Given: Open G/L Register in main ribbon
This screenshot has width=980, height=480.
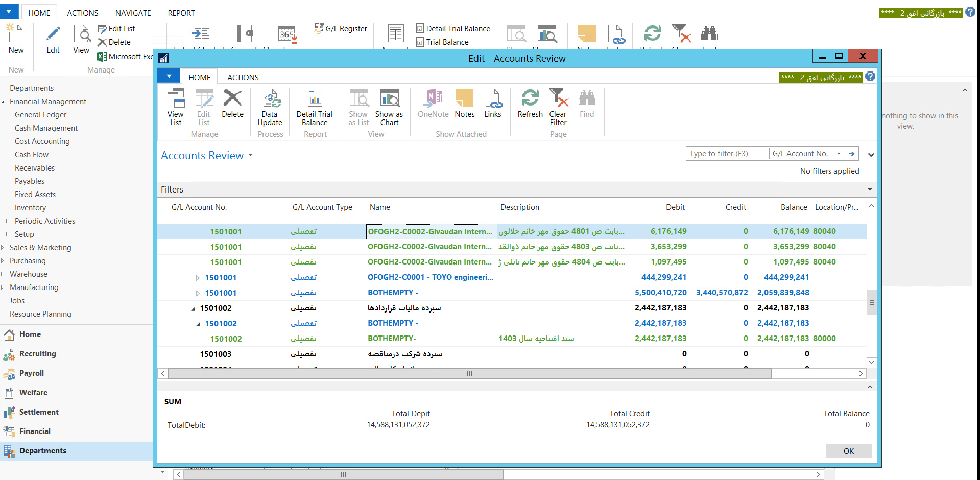Looking at the screenshot, I should coord(341,29).
